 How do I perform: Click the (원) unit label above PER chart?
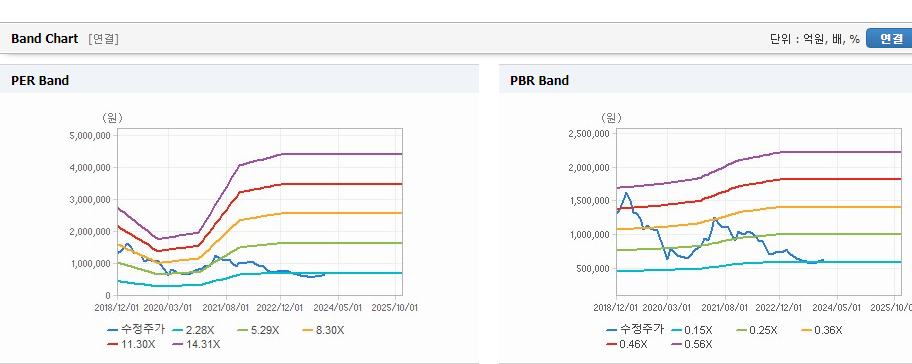coord(112,117)
